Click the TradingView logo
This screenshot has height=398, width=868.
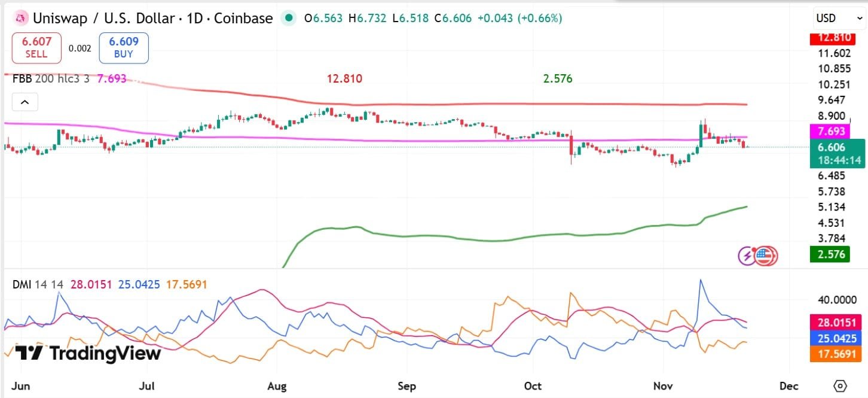tap(88, 353)
